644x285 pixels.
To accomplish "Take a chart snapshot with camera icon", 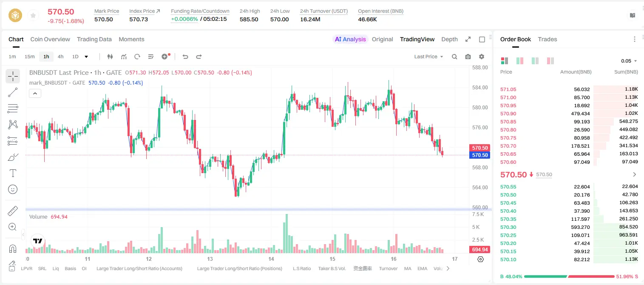I will pos(468,57).
